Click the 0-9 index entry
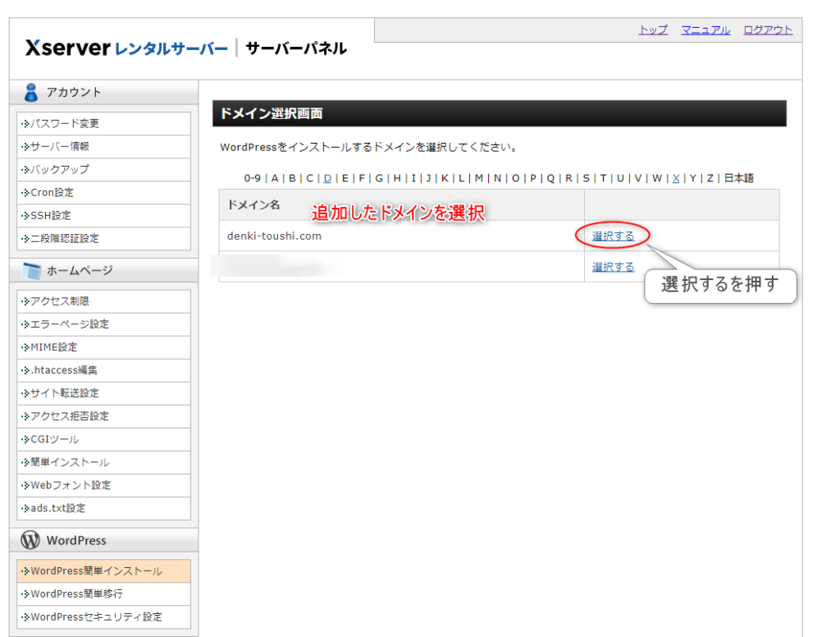Screen dimensions: 840x637 tap(253, 178)
